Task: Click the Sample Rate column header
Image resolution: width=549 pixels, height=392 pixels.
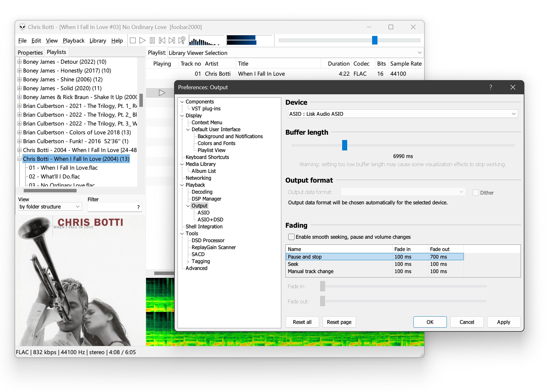Action: (406, 64)
